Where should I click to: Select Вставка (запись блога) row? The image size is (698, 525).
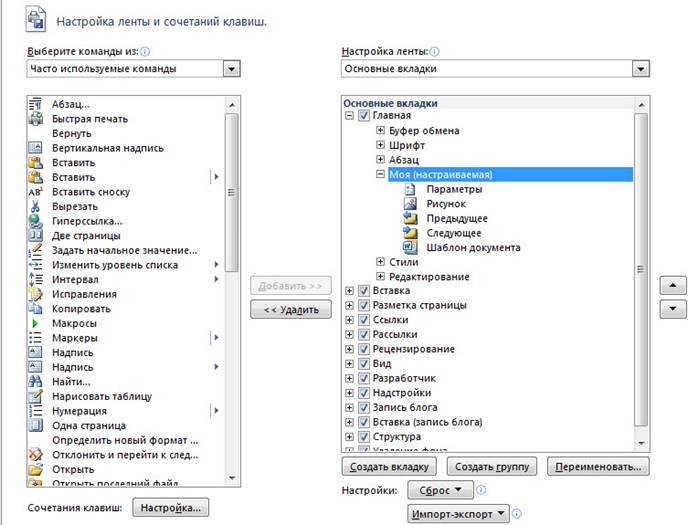pos(427,422)
